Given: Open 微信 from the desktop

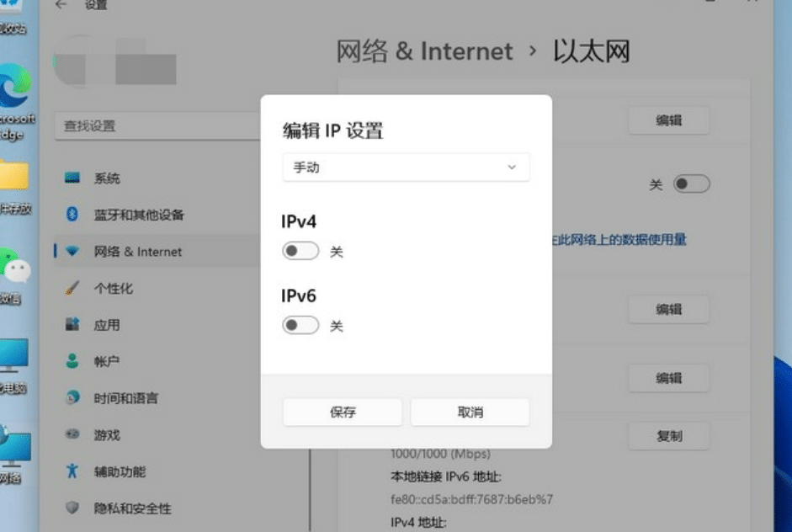Looking at the screenshot, I should 12,261.
